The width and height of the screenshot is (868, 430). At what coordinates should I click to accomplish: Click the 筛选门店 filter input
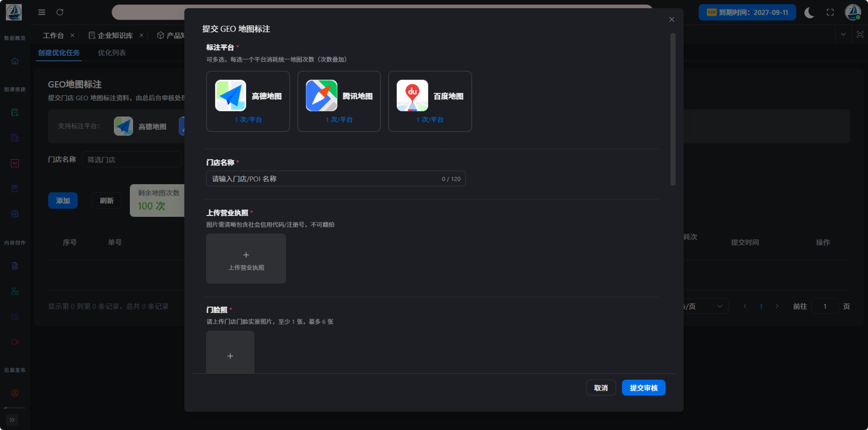(131, 160)
